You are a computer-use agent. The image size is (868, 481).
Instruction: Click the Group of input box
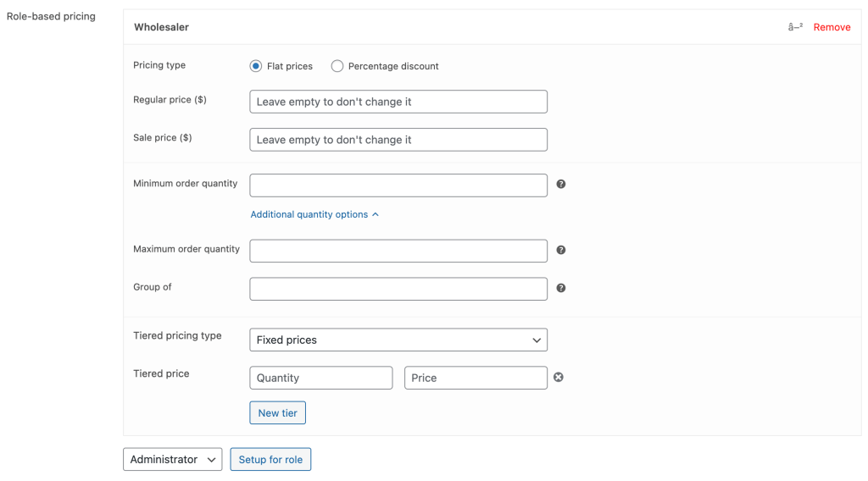[x=398, y=289]
